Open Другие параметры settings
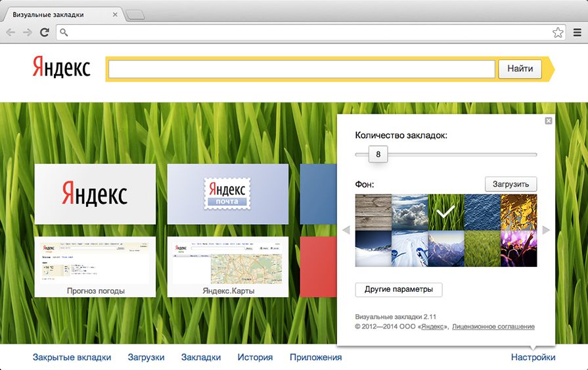 pyautogui.click(x=399, y=290)
